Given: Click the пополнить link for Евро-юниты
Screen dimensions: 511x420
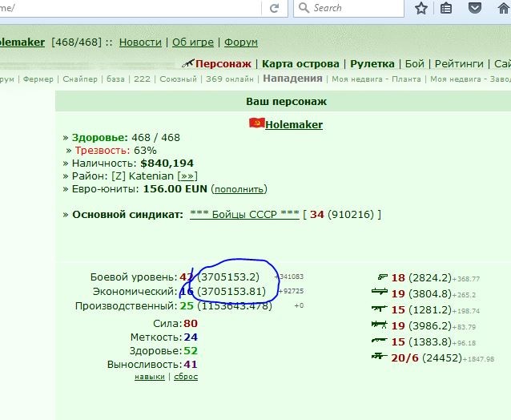Looking at the screenshot, I should coord(239,189).
